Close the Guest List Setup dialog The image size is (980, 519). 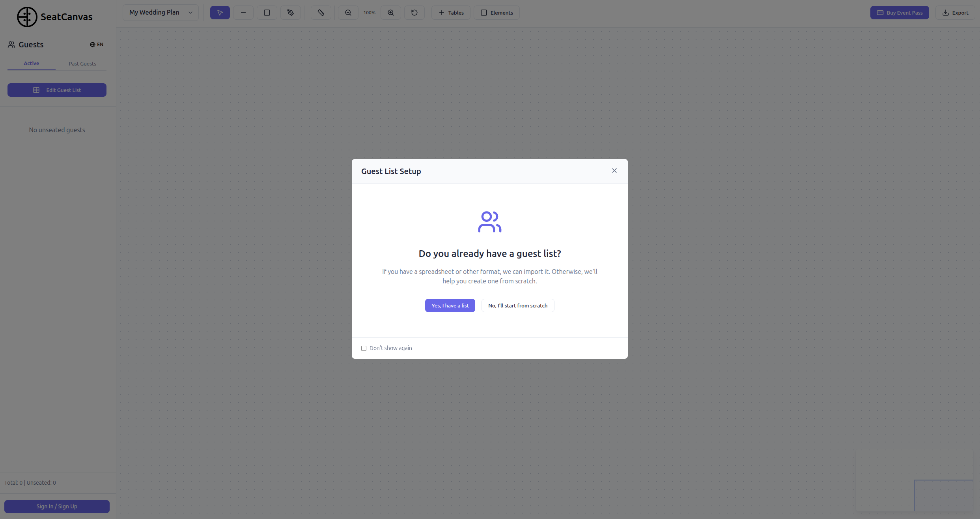[x=614, y=171]
